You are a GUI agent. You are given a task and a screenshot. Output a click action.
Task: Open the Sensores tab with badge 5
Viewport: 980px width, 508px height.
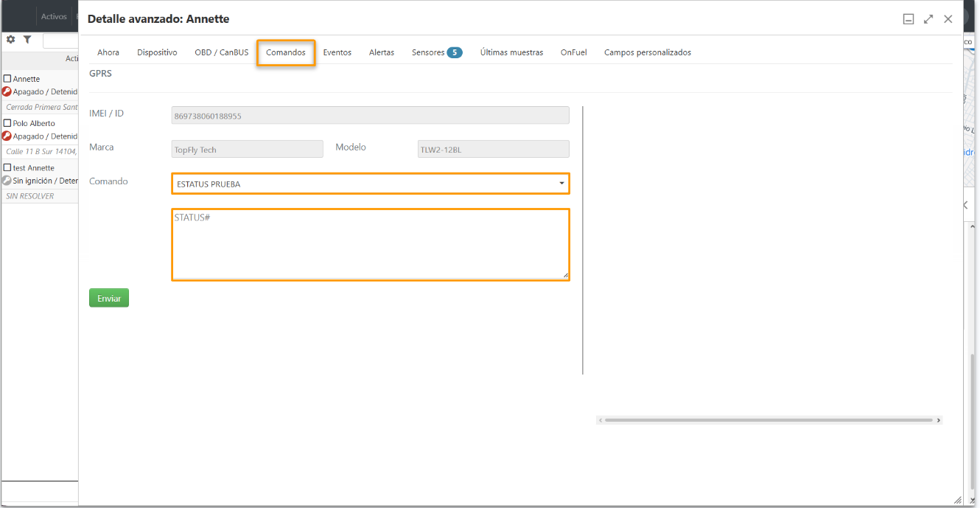tap(437, 52)
